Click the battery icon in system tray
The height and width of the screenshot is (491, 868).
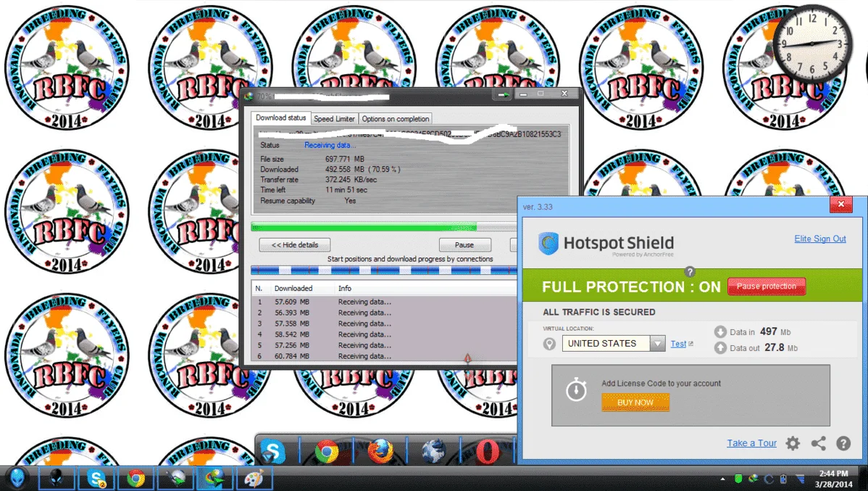click(783, 478)
